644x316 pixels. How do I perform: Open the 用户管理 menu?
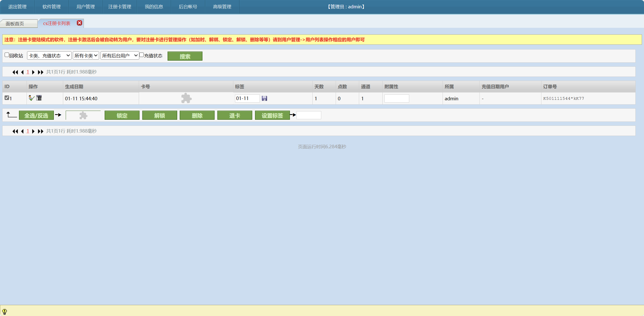pyautogui.click(x=86, y=7)
